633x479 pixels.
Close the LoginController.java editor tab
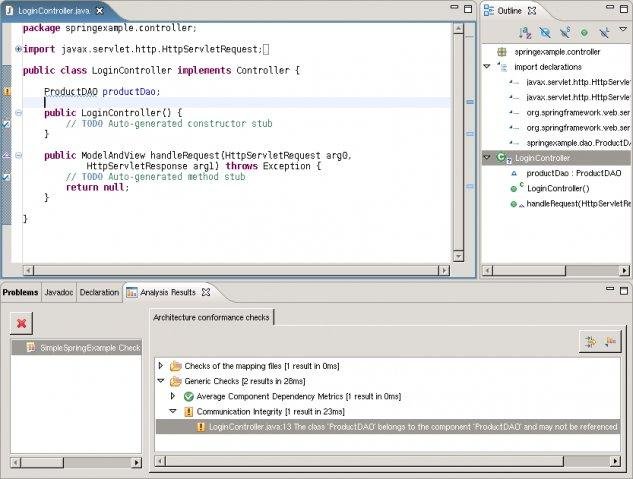pyautogui.click(x=101, y=9)
